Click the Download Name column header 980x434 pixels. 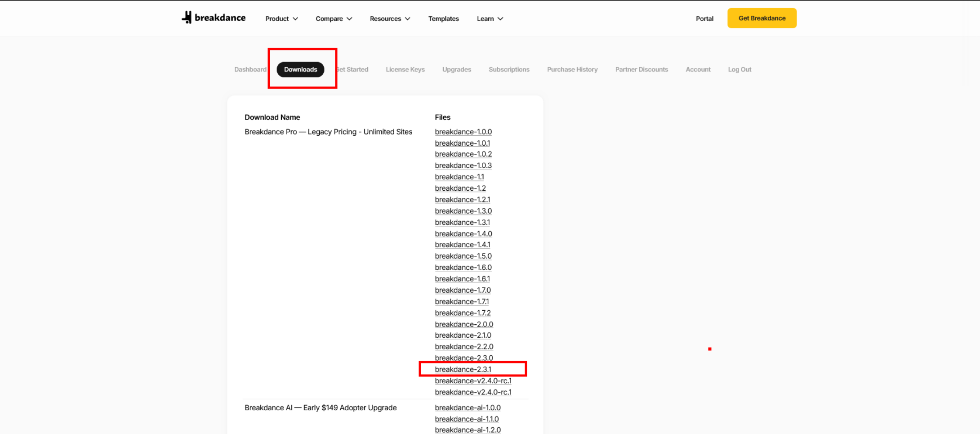(x=272, y=117)
